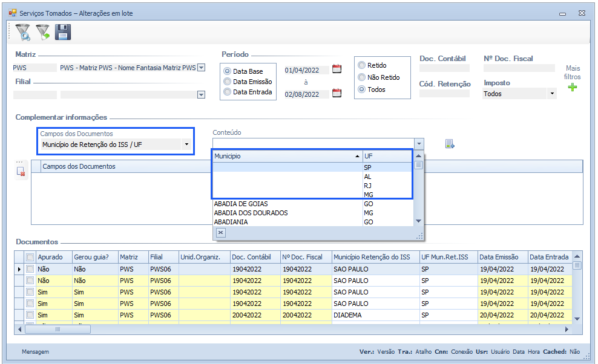Click the funnel icon with green arrow
The height and width of the screenshot is (364, 598).
(x=42, y=33)
